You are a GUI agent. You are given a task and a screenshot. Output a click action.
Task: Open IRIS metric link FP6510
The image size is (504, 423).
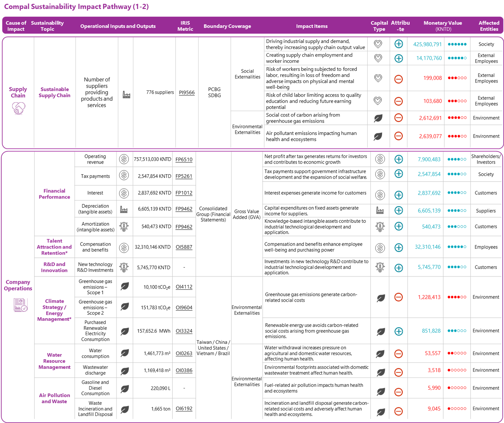[184, 159]
